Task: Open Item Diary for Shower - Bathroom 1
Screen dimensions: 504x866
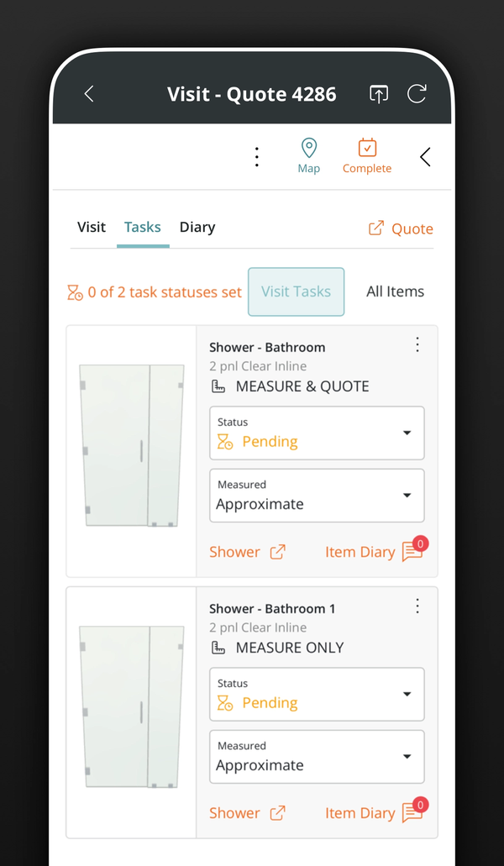Action: [375, 812]
